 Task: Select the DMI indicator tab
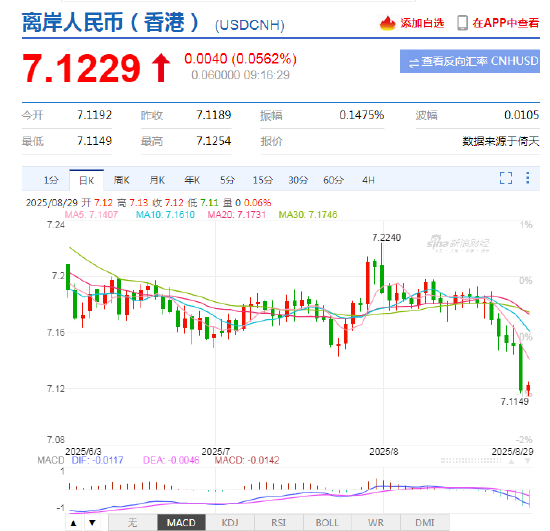(x=425, y=523)
